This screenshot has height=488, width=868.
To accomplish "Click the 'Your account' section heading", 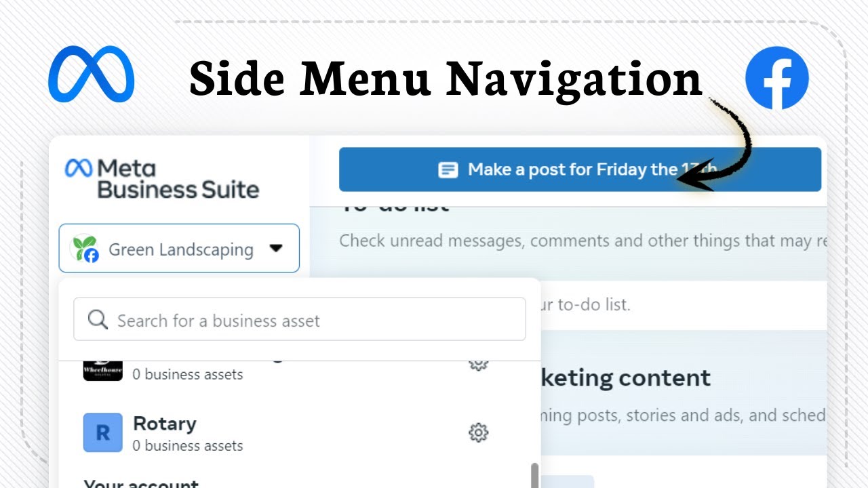I will [141, 484].
